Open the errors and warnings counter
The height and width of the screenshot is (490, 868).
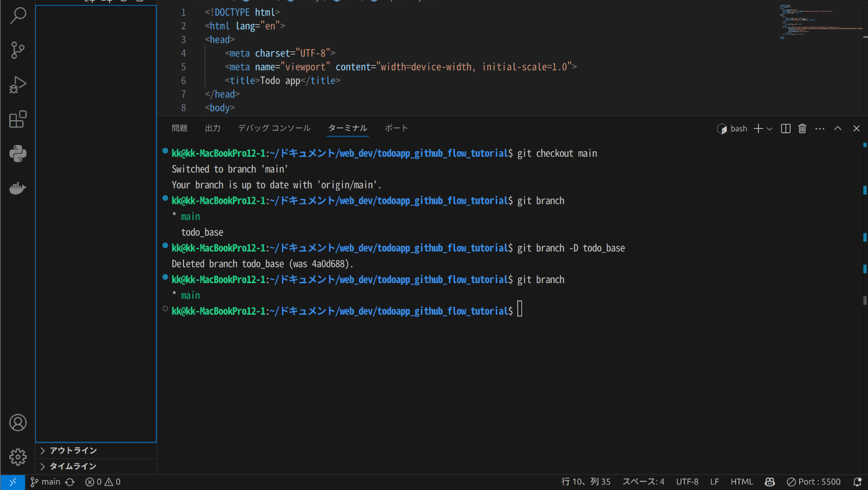(x=103, y=482)
